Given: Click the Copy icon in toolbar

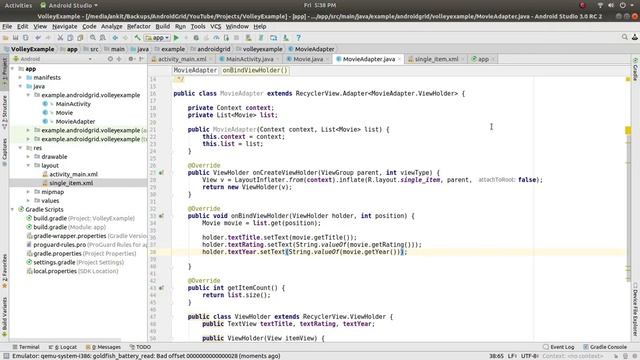Looking at the screenshot, I should tap(70, 38).
